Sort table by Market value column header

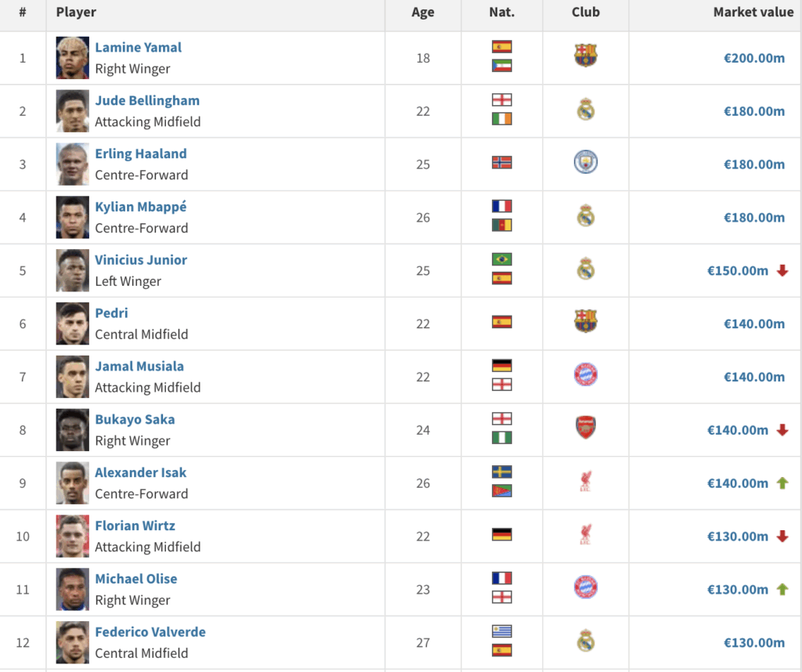(x=753, y=13)
